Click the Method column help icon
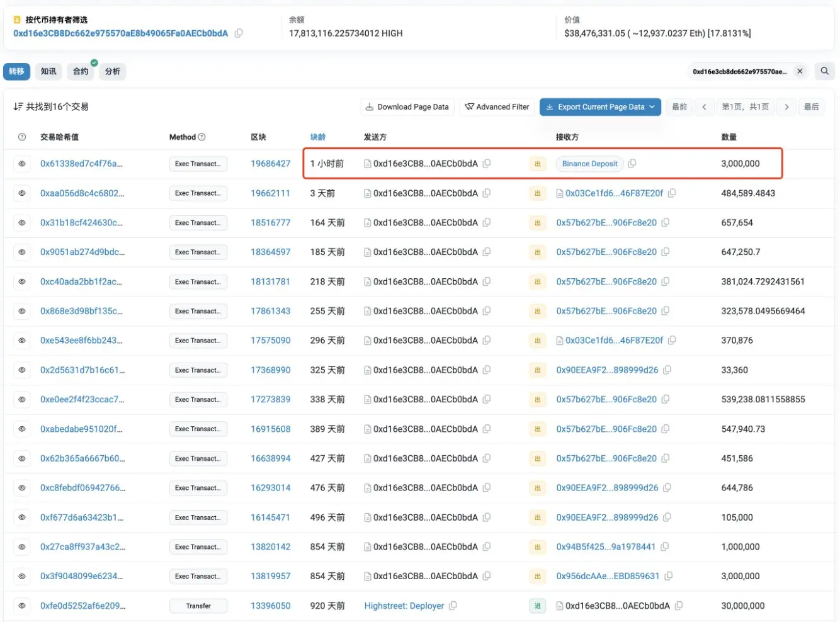840x622 pixels. [202, 137]
